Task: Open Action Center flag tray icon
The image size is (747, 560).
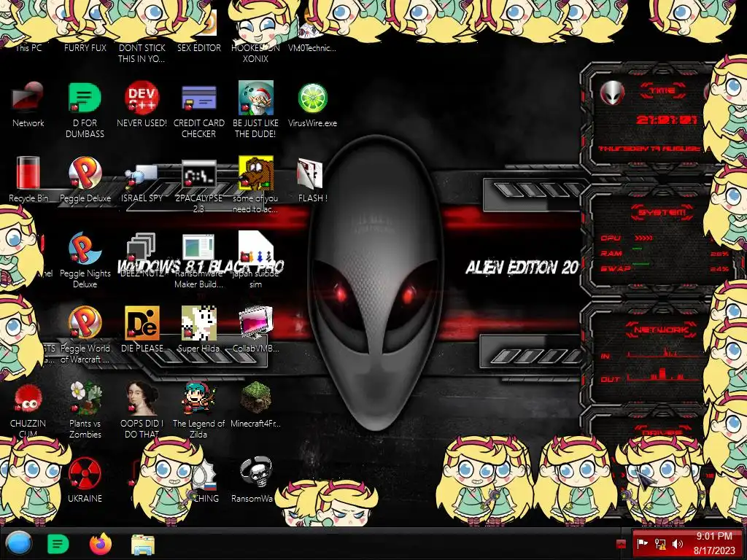Action: [642, 543]
